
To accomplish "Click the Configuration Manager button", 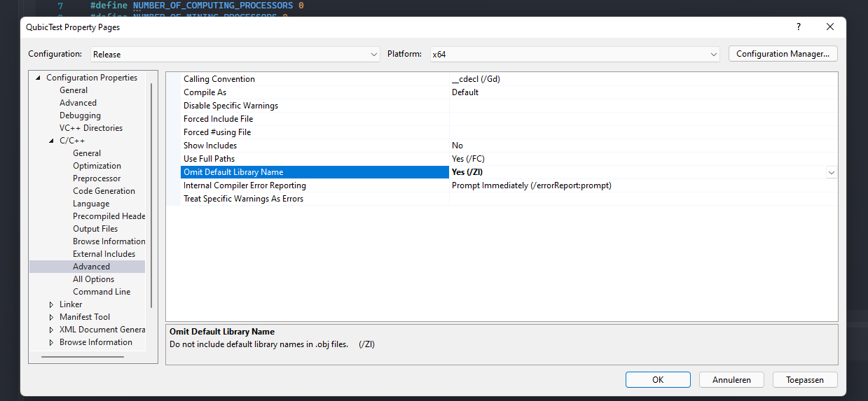I will 783,54.
